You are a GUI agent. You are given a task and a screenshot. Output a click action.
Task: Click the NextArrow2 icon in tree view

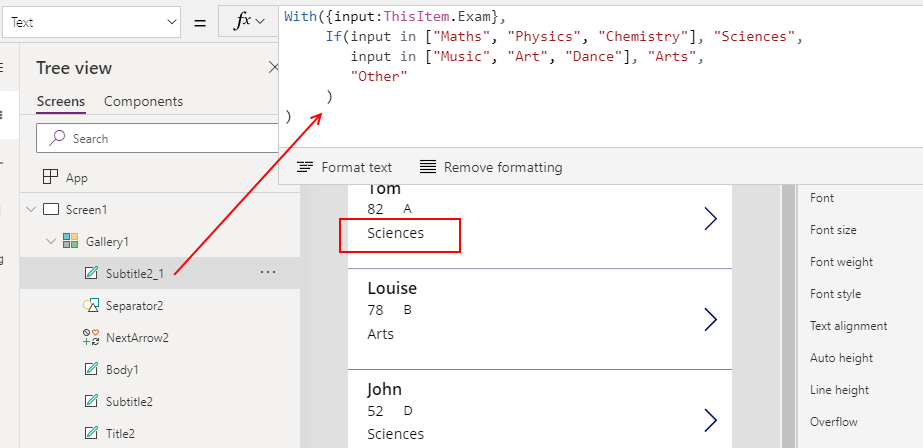92,337
